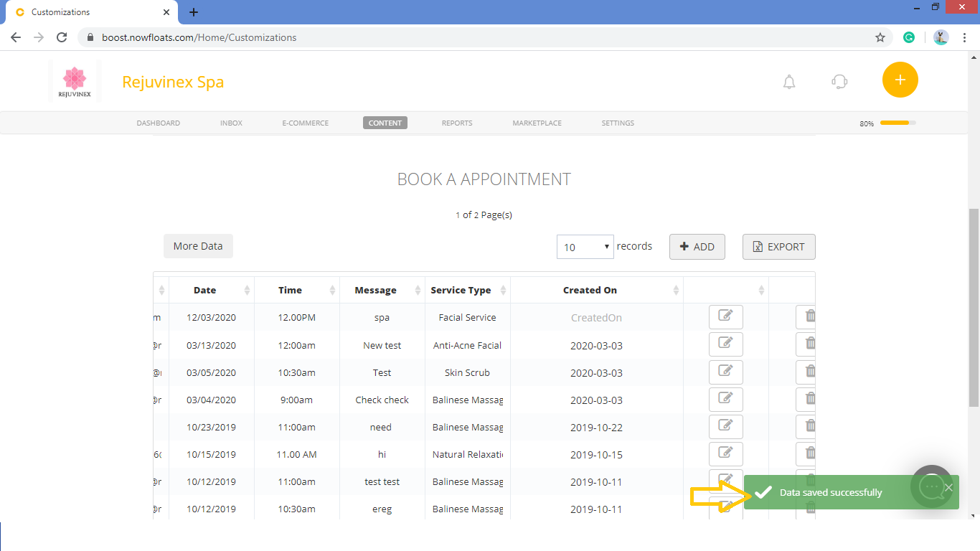
Task: Click the '2019-10-22' created on cell
Action: tap(597, 427)
